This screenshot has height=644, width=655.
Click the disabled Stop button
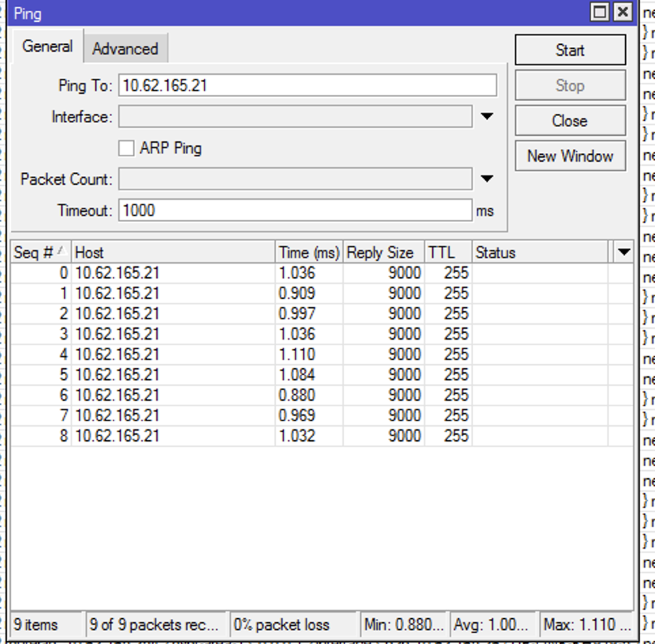569,85
